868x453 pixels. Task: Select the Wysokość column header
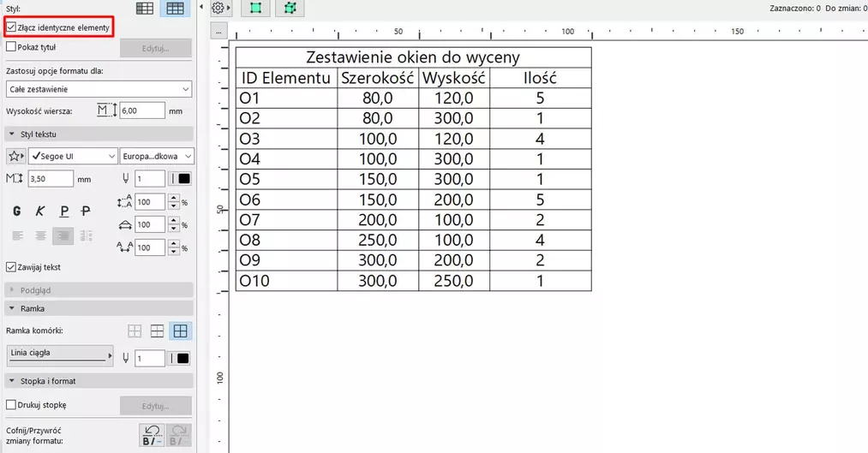(x=454, y=78)
